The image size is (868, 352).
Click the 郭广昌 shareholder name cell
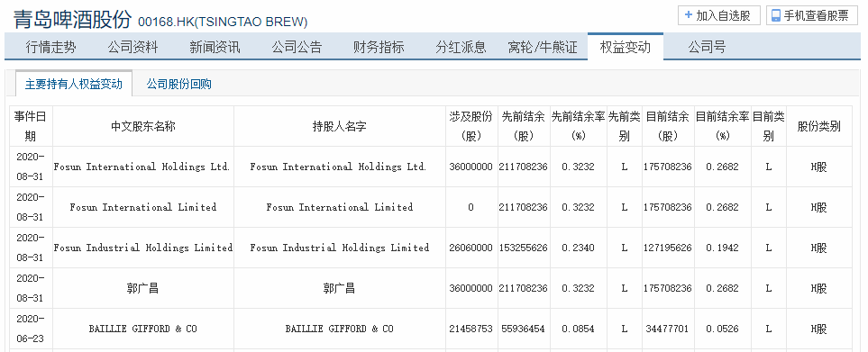click(142, 288)
